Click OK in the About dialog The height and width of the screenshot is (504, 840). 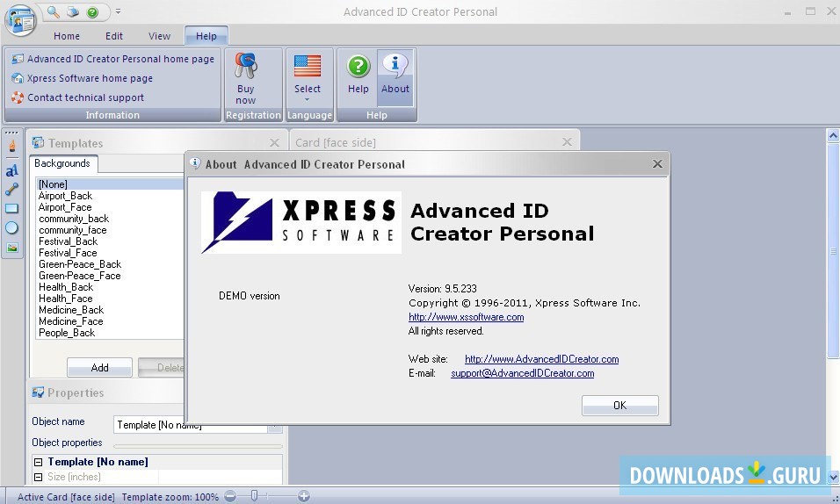click(619, 406)
